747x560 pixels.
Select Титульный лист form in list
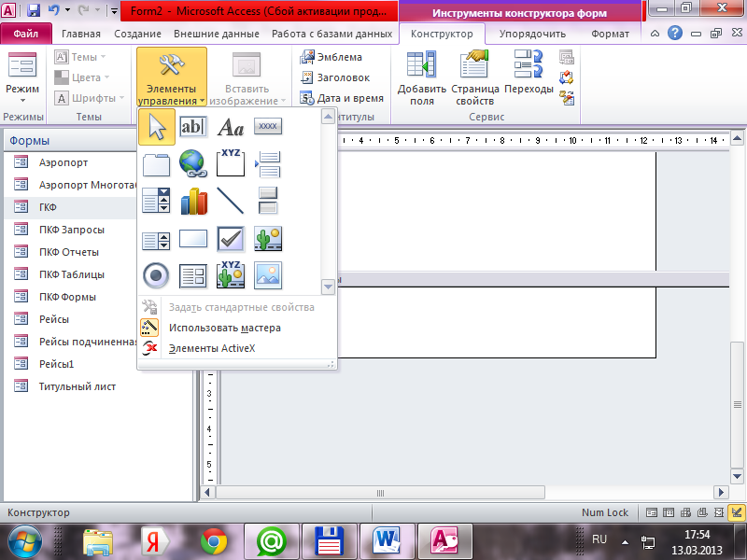(x=78, y=386)
